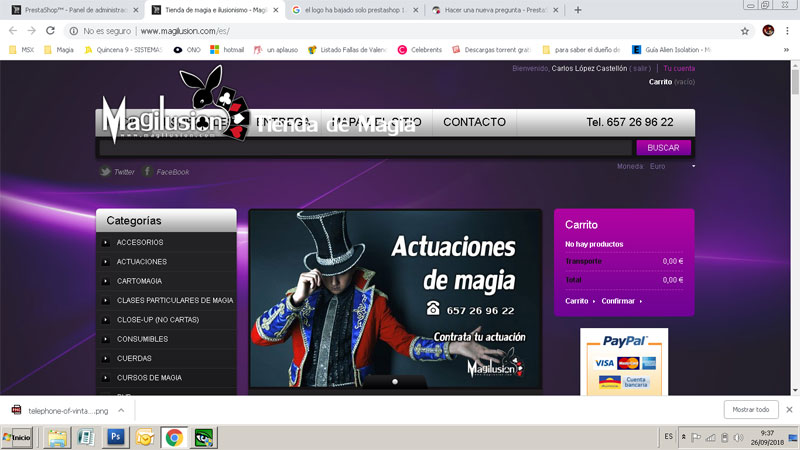Open the Chrome taskbar icon
Image resolution: width=800 pixels, height=450 pixels.
[x=174, y=437]
